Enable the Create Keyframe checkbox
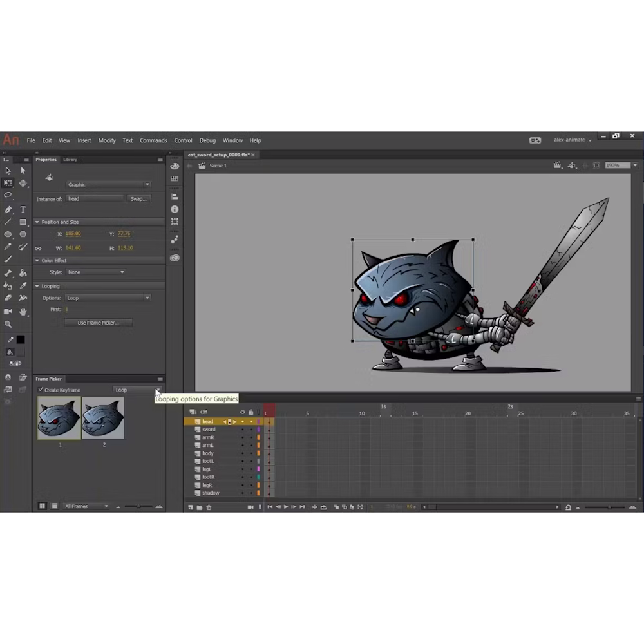Image resolution: width=644 pixels, height=644 pixels. point(41,390)
